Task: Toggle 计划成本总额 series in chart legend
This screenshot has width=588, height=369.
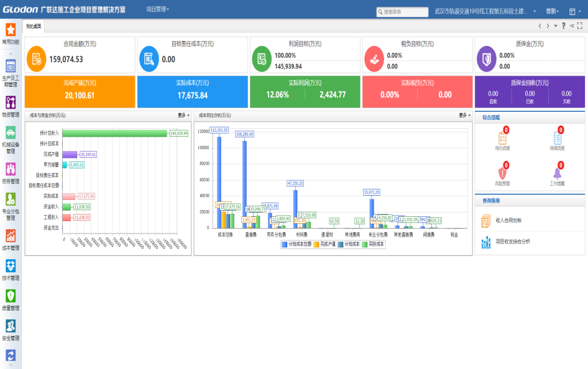Action: (296, 244)
